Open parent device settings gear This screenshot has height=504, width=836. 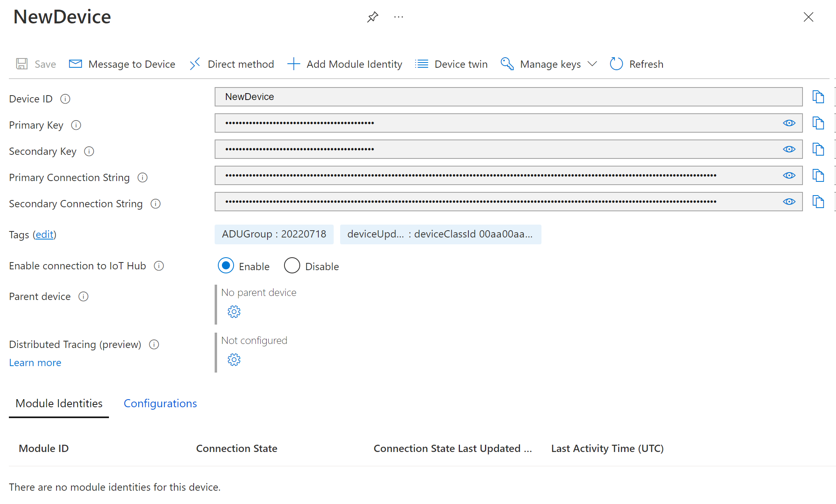pyautogui.click(x=234, y=312)
